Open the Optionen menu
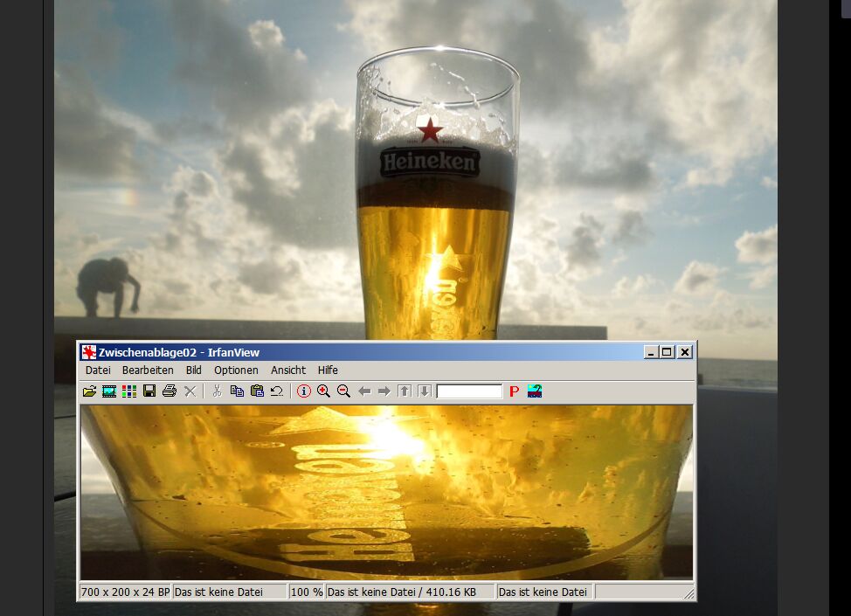This screenshot has width=851, height=616. coord(236,370)
